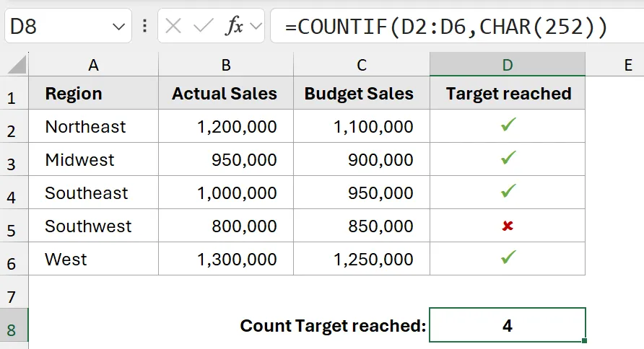Select the 1,000,000 actual sales cell

pyautogui.click(x=226, y=193)
